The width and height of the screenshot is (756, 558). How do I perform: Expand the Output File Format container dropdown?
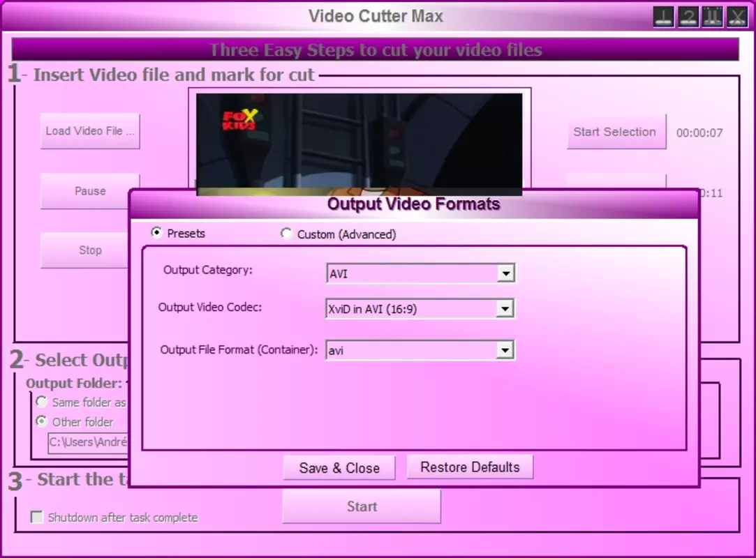pos(505,350)
